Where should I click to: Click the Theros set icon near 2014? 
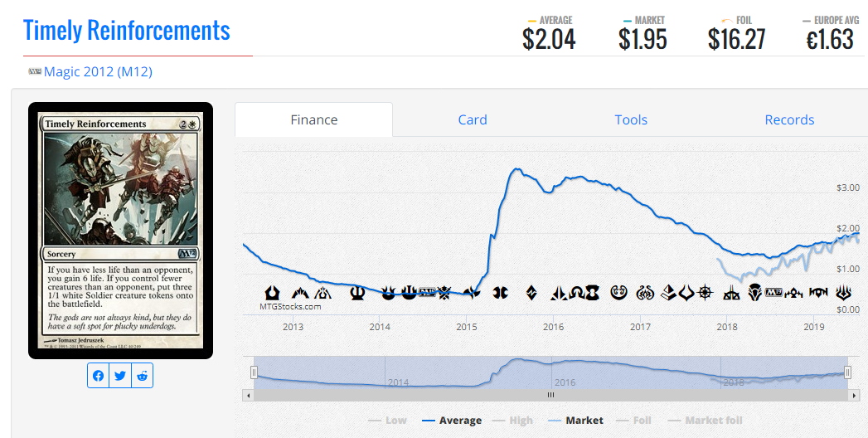357,292
